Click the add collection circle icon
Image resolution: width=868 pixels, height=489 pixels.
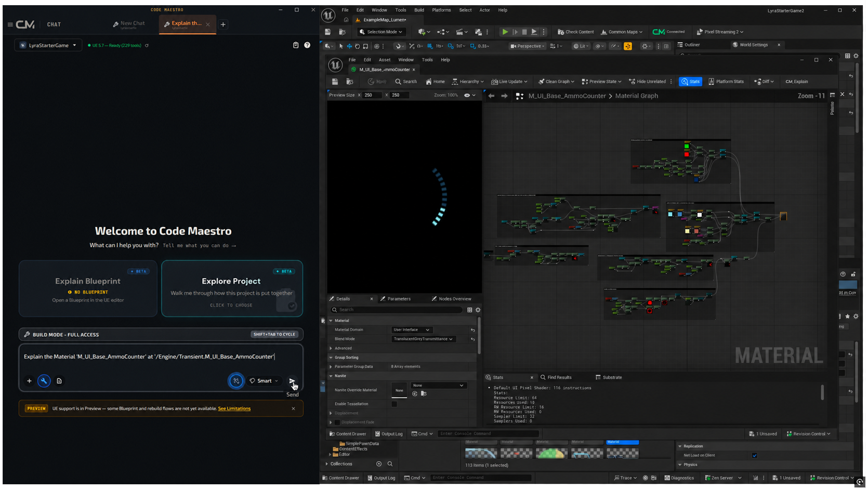pos(379,464)
